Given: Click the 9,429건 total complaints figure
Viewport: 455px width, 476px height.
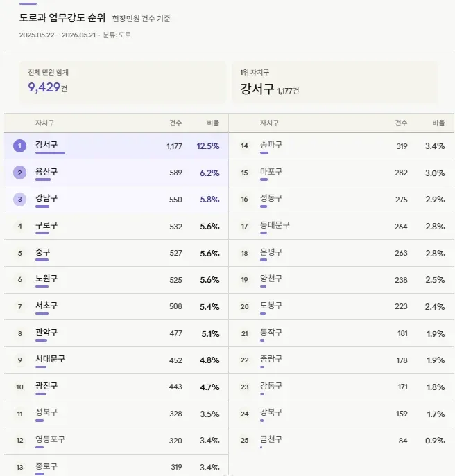Looking at the screenshot, I should pyautogui.click(x=47, y=87).
